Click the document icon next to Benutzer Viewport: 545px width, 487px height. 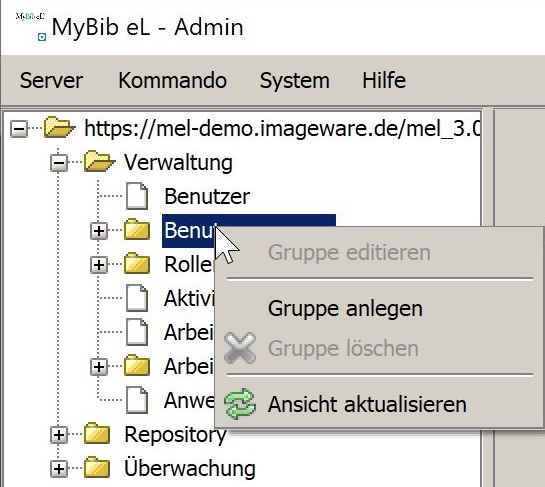(137, 196)
